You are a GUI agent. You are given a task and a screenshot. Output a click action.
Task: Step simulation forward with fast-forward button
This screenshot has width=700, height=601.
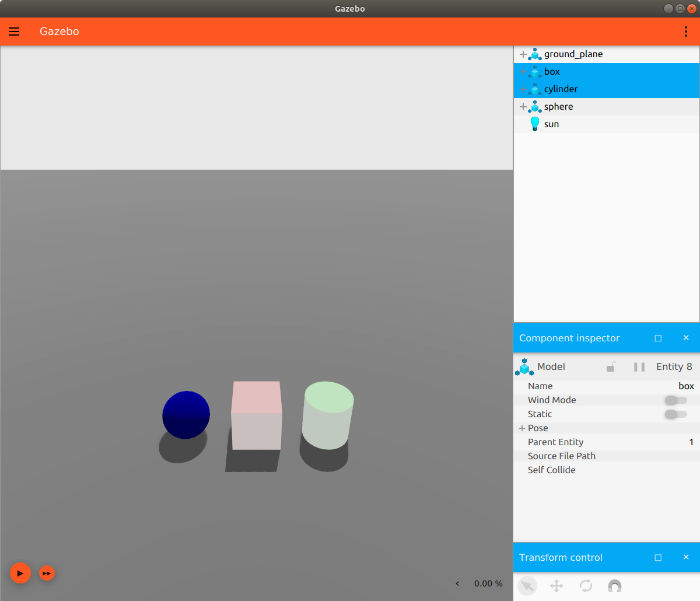point(47,573)
